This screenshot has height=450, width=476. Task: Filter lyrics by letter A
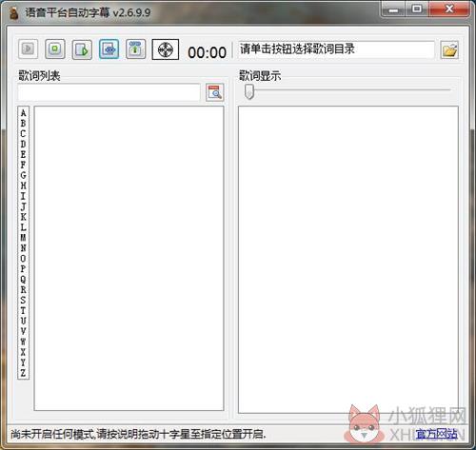(x=23, y=113)
